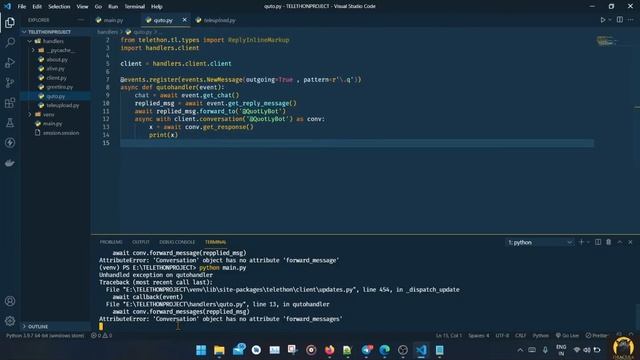
Task: Open the Selection menu
Action: point(59,7)
